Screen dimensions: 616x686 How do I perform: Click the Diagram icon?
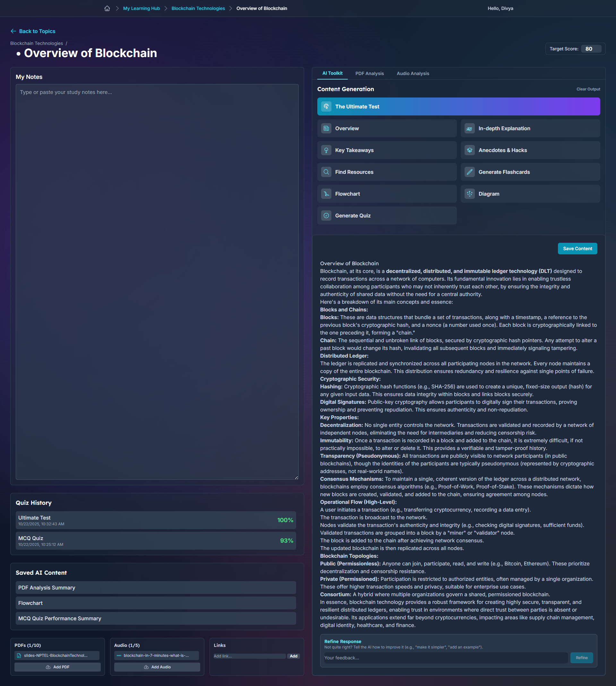[469, 194]
